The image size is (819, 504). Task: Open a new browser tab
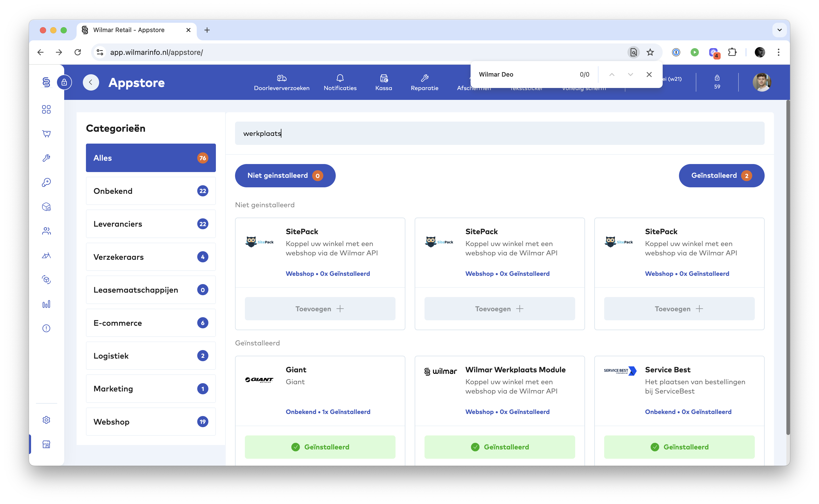pyautogui.click(x=207, y=30)
